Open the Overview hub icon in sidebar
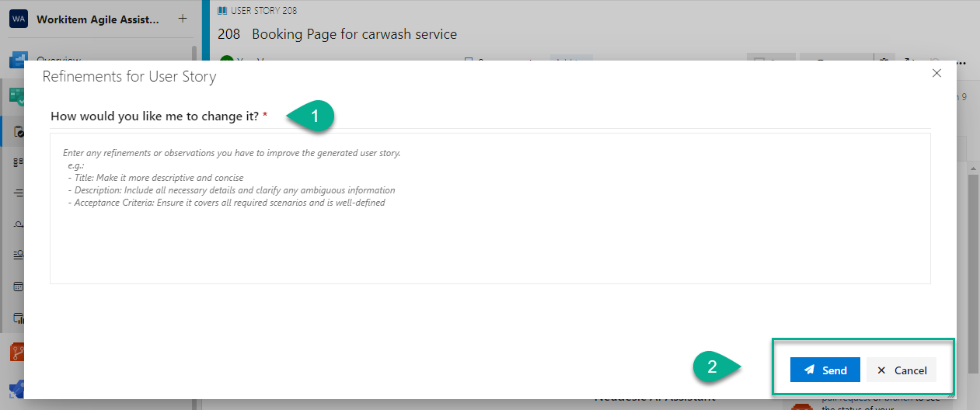The width and height of the screenshot is (980, 410). point(17,59)
